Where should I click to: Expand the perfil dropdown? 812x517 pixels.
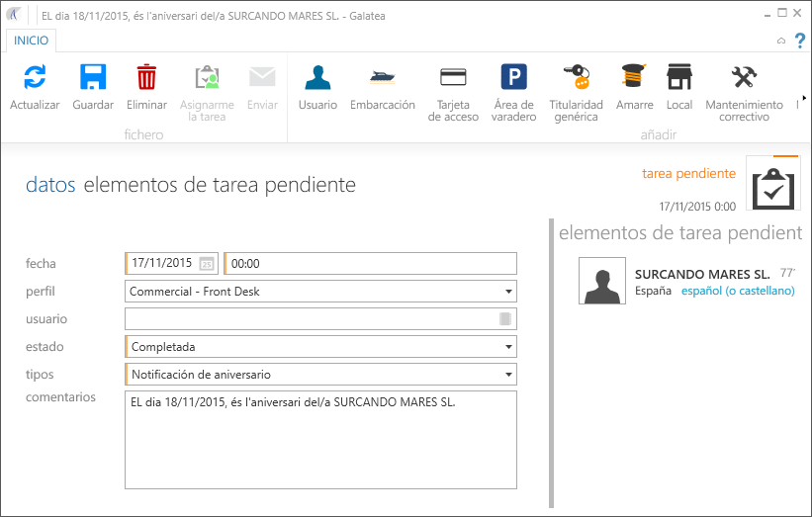(x=508, y=292)
